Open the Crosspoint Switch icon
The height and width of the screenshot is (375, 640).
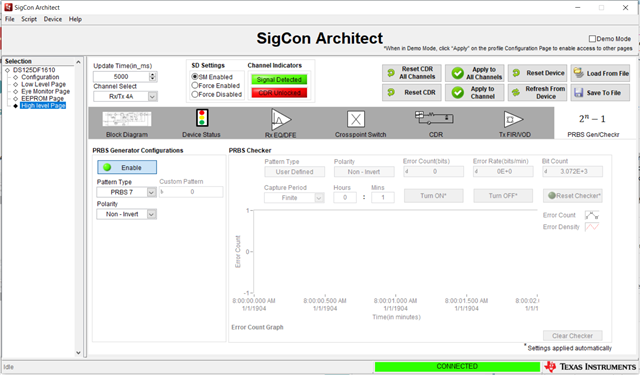(x=356, y=120)
